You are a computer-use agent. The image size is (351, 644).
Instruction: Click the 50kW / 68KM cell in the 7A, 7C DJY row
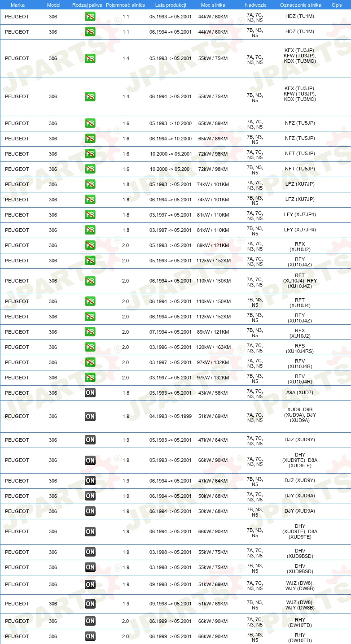coord(213,496)
